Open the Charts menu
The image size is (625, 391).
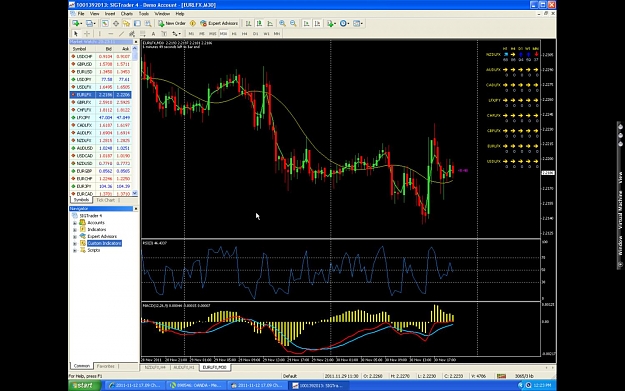tap(127, 14)
